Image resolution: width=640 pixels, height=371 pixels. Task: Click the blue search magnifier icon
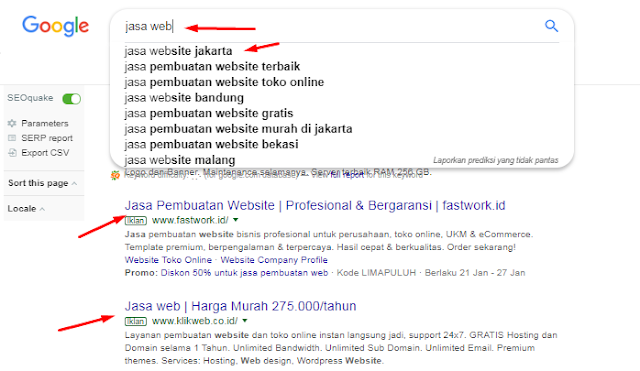click(551, 26)
